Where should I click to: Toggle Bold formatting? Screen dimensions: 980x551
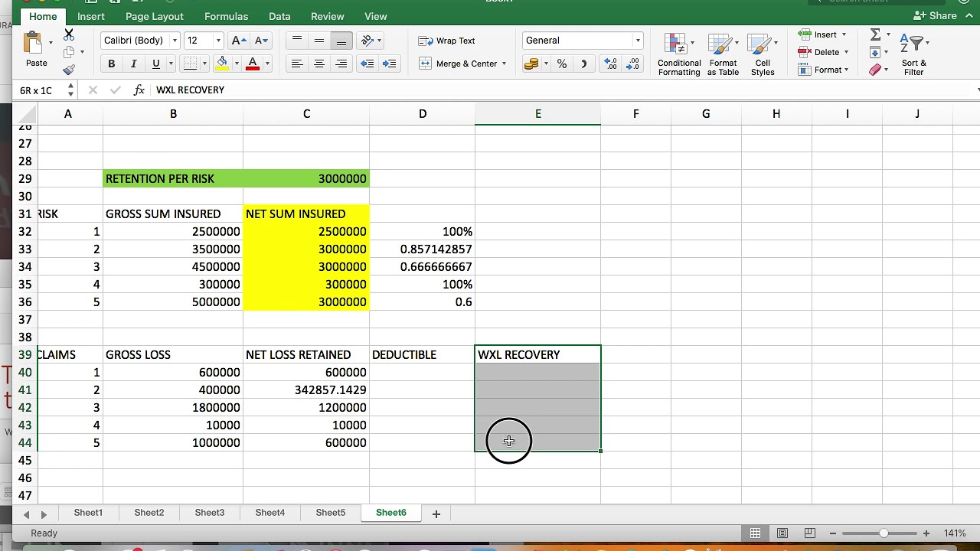112,64
